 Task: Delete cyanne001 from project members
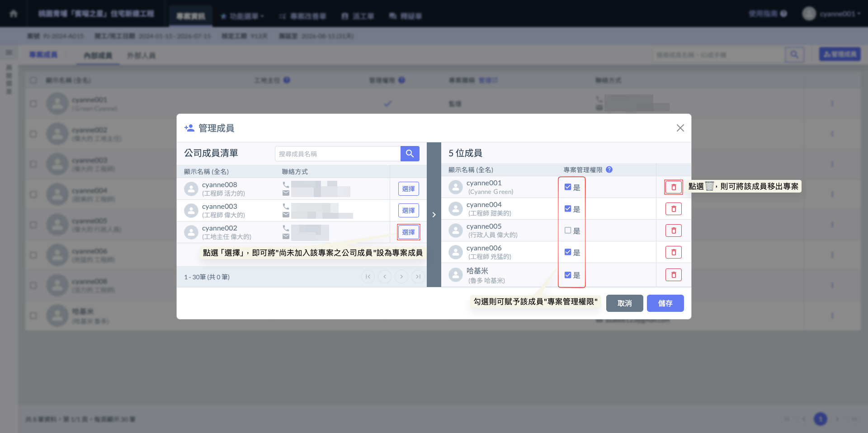click(673, 187)
